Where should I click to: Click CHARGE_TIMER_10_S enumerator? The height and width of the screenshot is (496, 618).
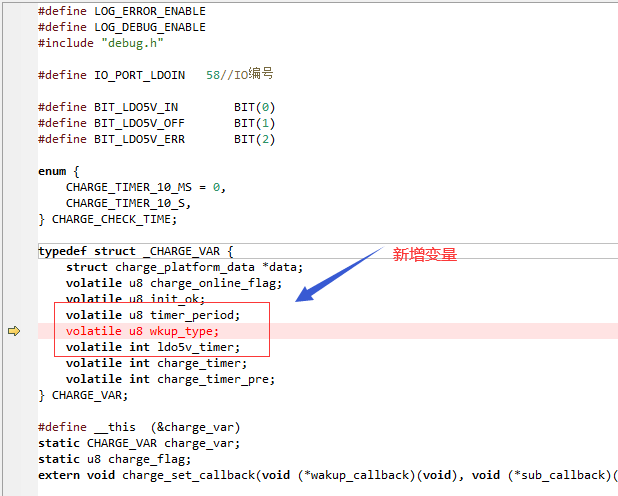coord(128,203)
